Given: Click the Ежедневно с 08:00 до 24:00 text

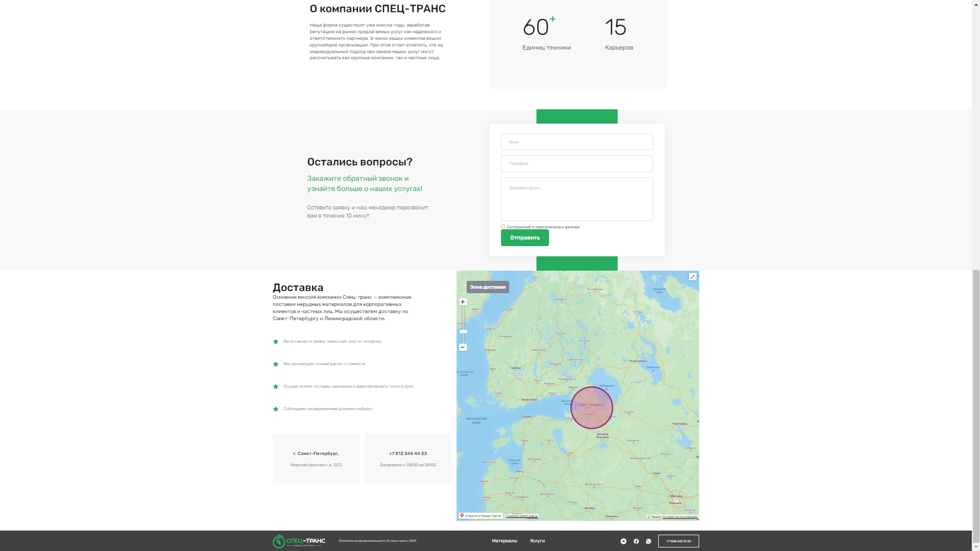Looking at the screenshot, I should tap(408, 465).
